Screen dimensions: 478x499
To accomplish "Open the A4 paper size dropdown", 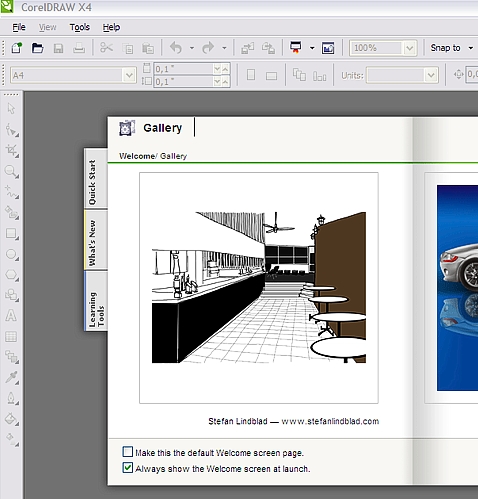I will (x=129, y=76).
